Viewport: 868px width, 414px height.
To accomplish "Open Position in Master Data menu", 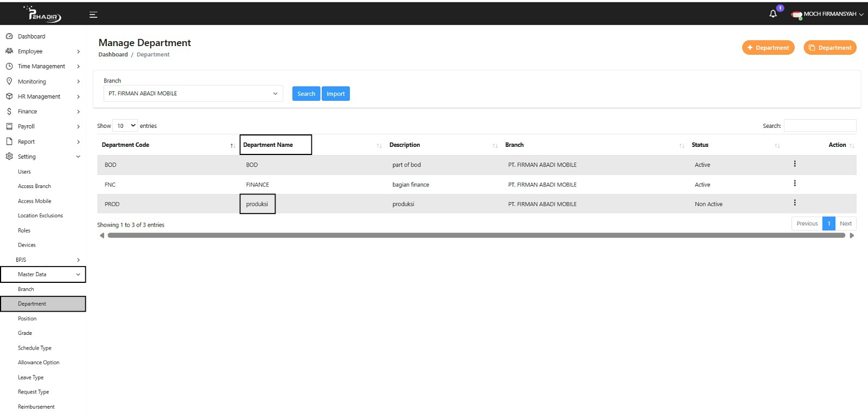I will (x=27, y=319).
